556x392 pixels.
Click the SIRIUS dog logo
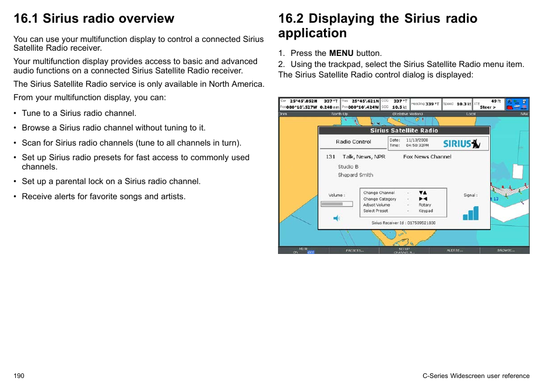click(x=462, y=143)
